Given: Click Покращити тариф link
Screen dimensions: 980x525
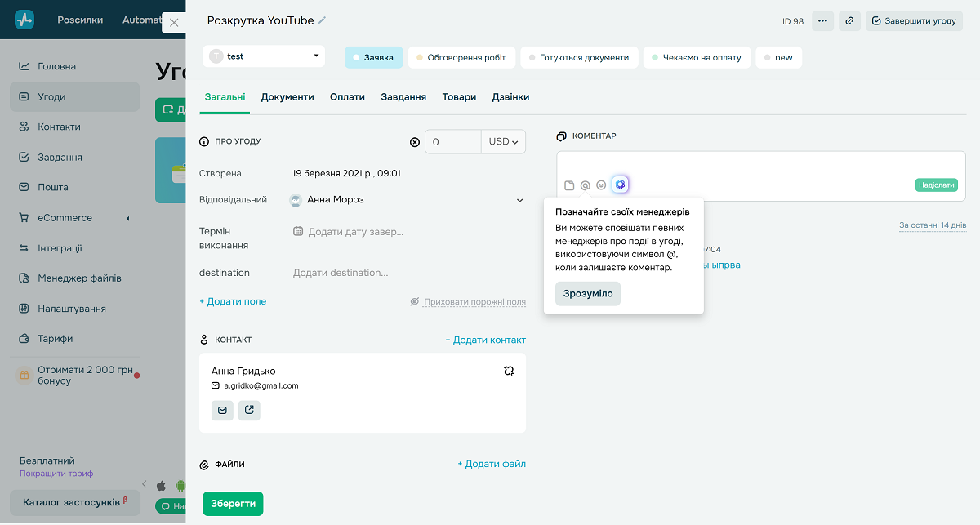Looking at the screenshot, I should [x=56, y=473].
